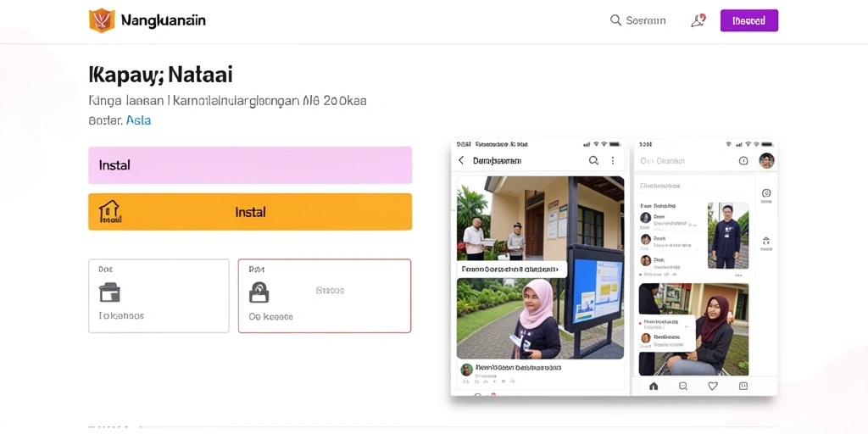Open notifications via the red-dot bell icon
This screenshot has width=868, height=434.
[698, 20]
